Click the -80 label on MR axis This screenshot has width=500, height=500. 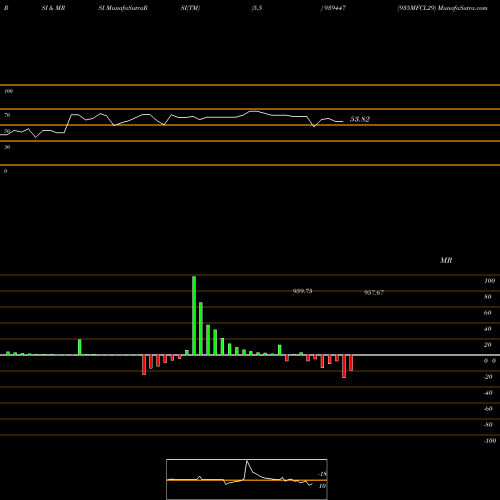point(488,425)
